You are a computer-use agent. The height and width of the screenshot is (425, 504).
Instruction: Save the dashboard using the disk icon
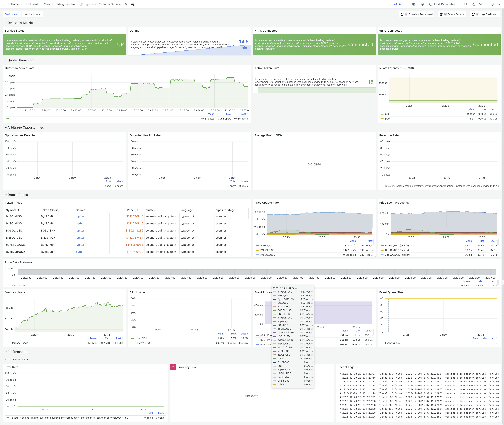coord(414,4)
